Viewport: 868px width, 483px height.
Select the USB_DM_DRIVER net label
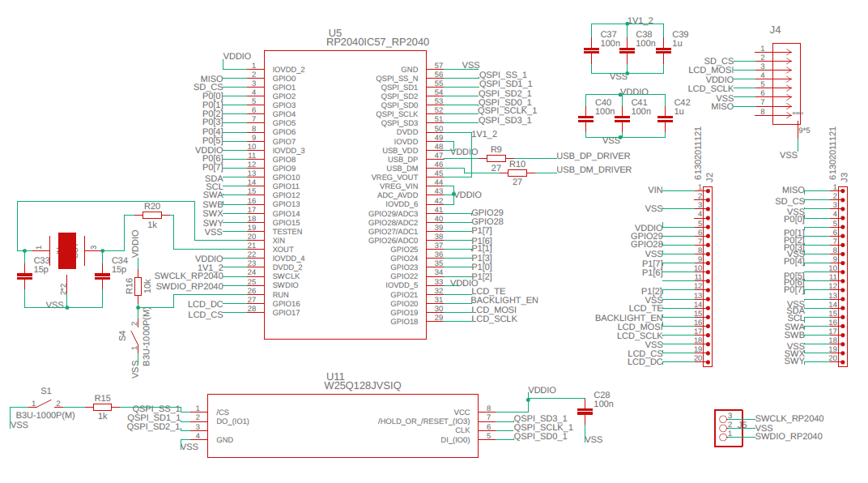[594, 169]
